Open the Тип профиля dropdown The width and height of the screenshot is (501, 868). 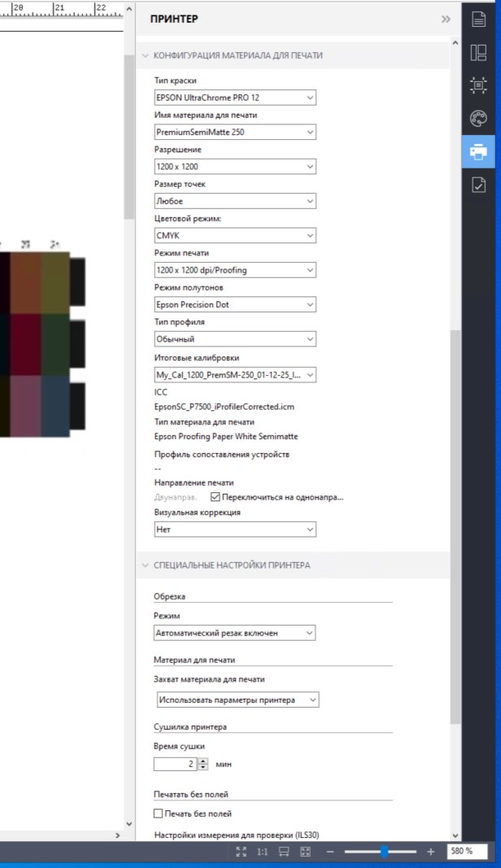[x=235, y=338]
